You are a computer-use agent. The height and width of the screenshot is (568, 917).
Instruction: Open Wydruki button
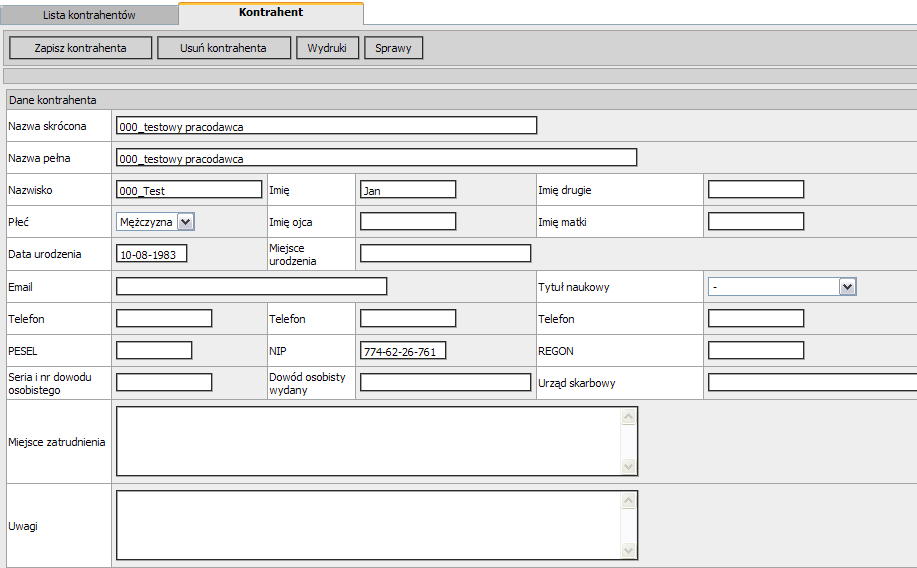click(x=327, y=48)
